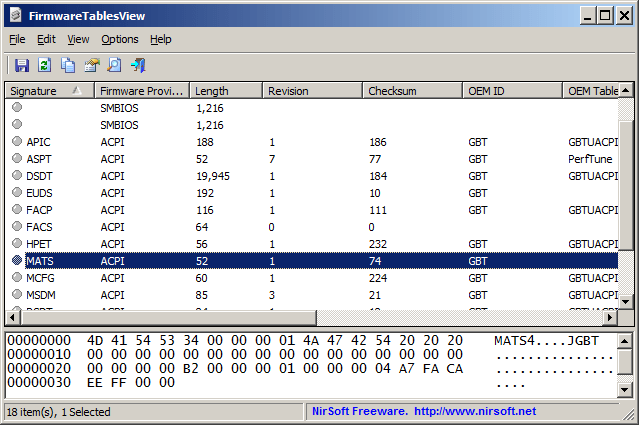Sort by the Signature column header

40,91
